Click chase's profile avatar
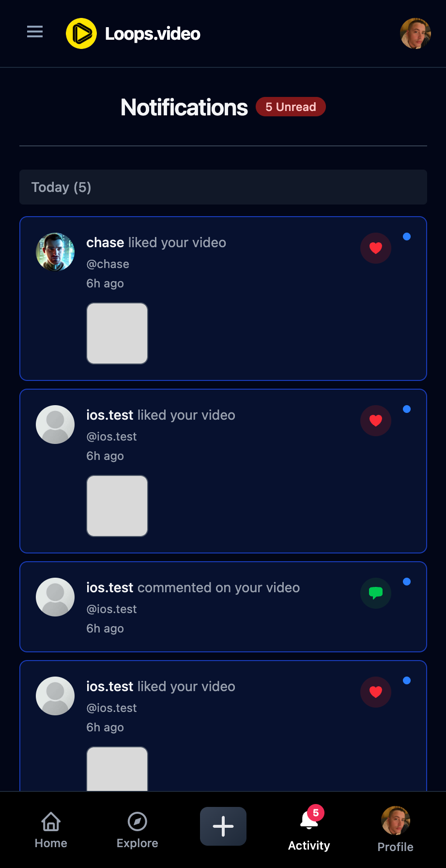 coord(55,252)
